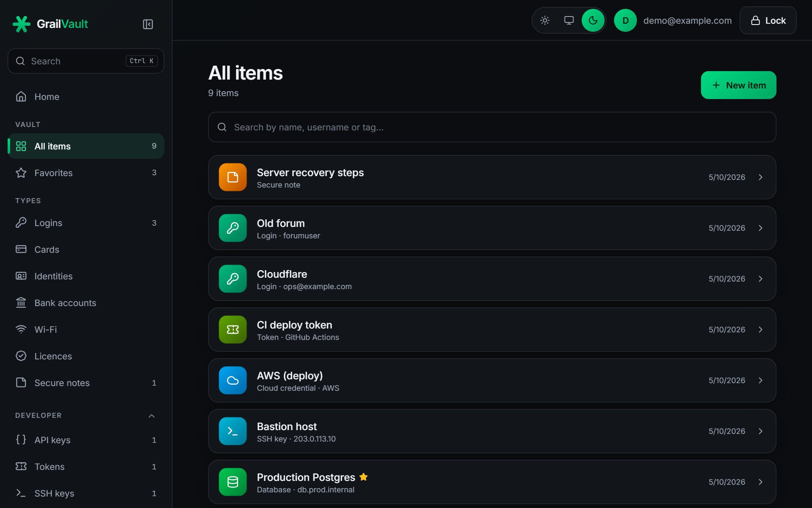Select All items in sidebar
The height and width of the screenshot is (508, 812).
pos(86,146)
